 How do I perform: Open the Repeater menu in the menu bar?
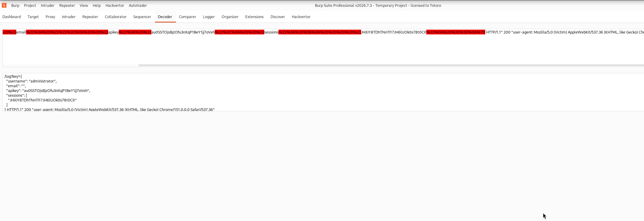(x=67, y=5)
